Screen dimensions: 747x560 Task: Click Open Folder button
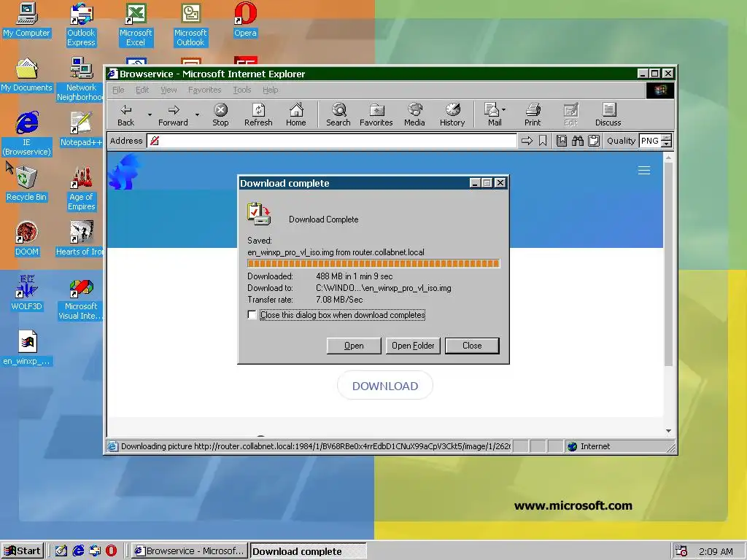[x=413, y=346]
